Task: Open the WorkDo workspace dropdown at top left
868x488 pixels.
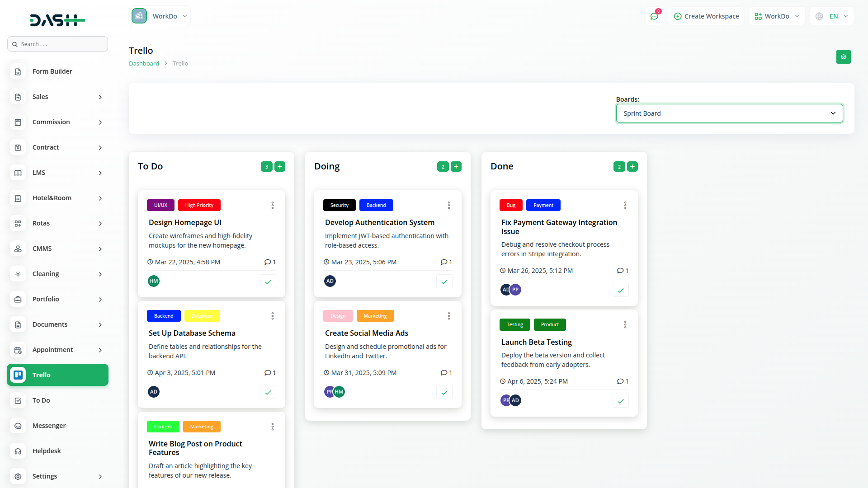Action: [x=160, y=16]
